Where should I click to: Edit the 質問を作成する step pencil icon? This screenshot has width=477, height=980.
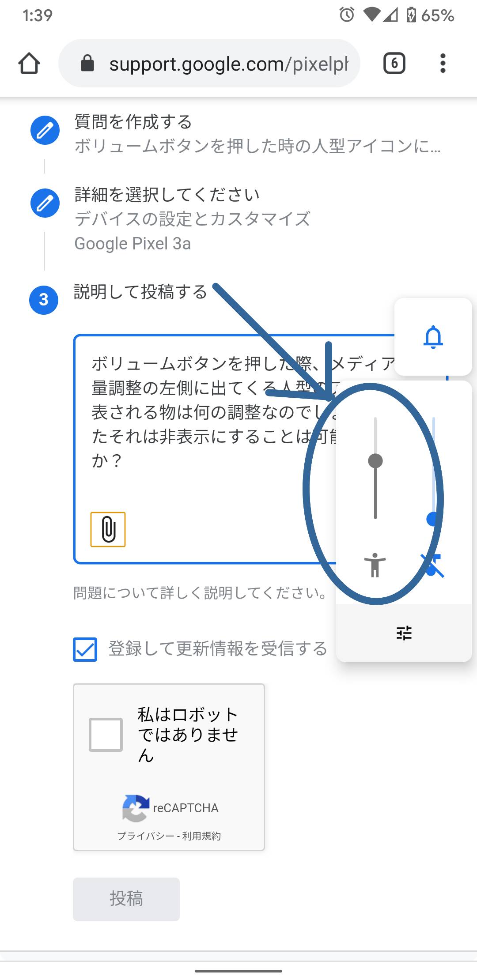(x=45, y=130)
